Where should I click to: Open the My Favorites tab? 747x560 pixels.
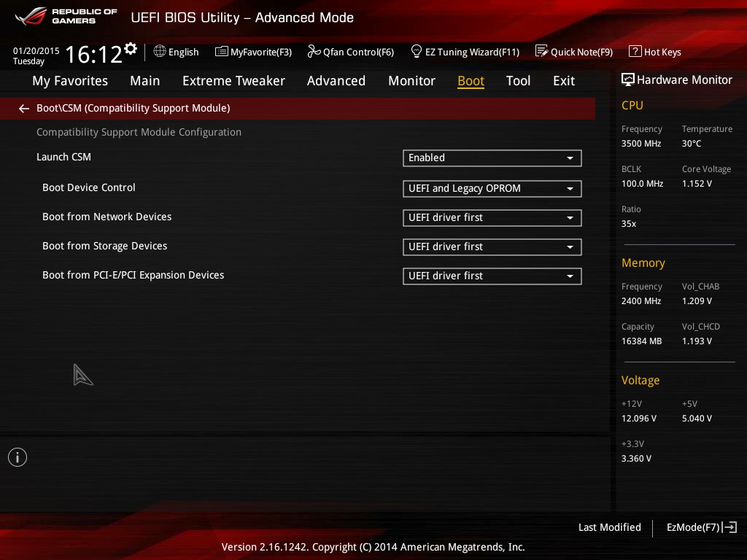coord(70,81)
